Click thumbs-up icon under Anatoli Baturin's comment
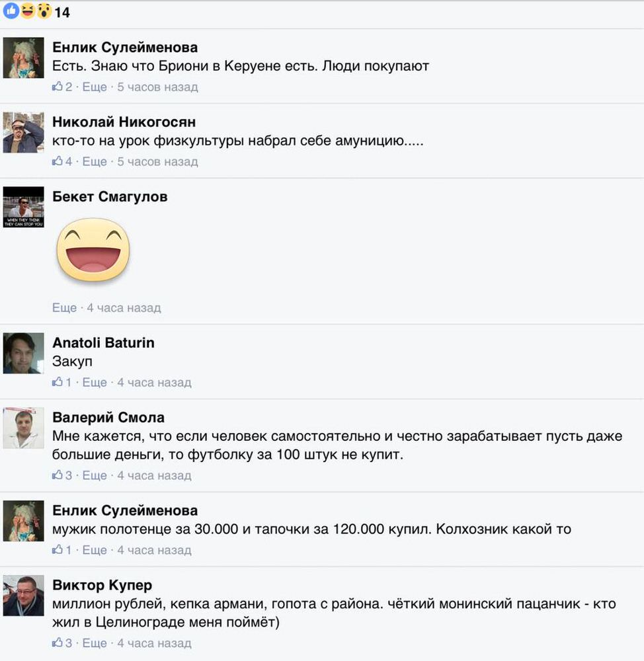 [58, 382]
